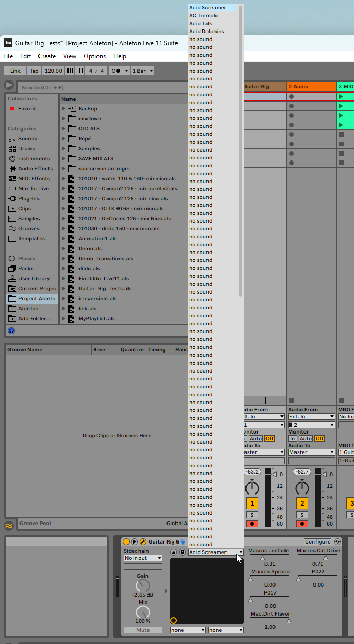Open Guitar Rig plug-in window wrench icon
Image resolution: width=354 pixels, height=644 pixels.
(x=143, y=541)
